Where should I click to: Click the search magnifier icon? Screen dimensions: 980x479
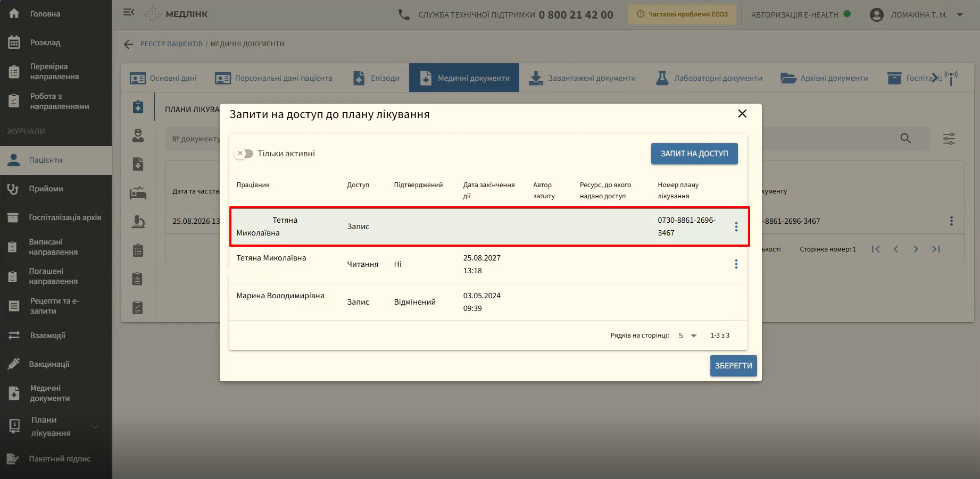click(x=906, y=139)
